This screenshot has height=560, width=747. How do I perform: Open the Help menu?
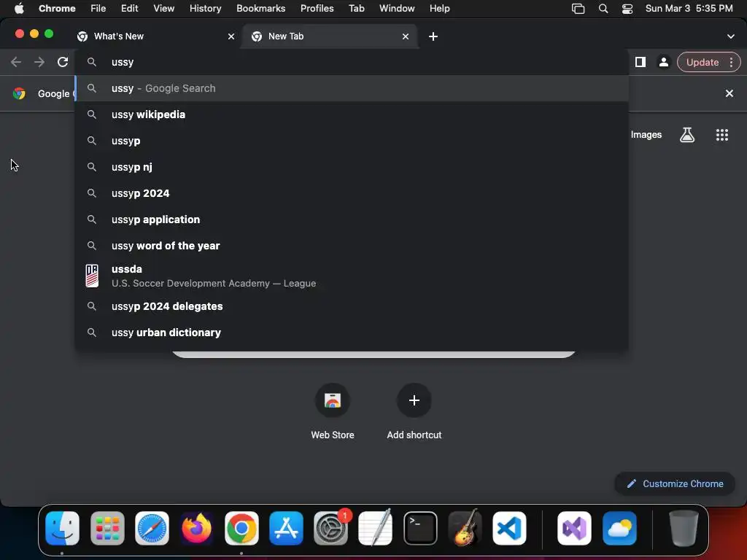pyautogui.click(x=439, y=8)
